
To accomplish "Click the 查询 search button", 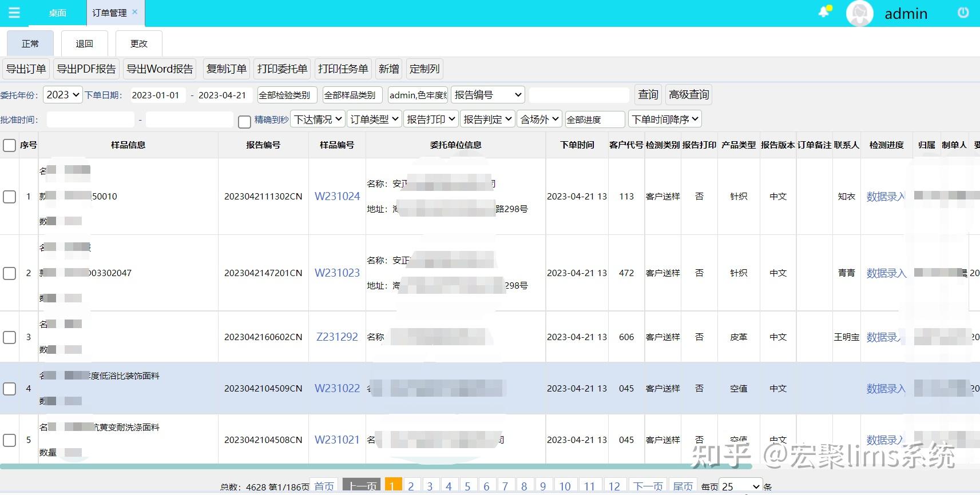I will click(x=648, y=95).
